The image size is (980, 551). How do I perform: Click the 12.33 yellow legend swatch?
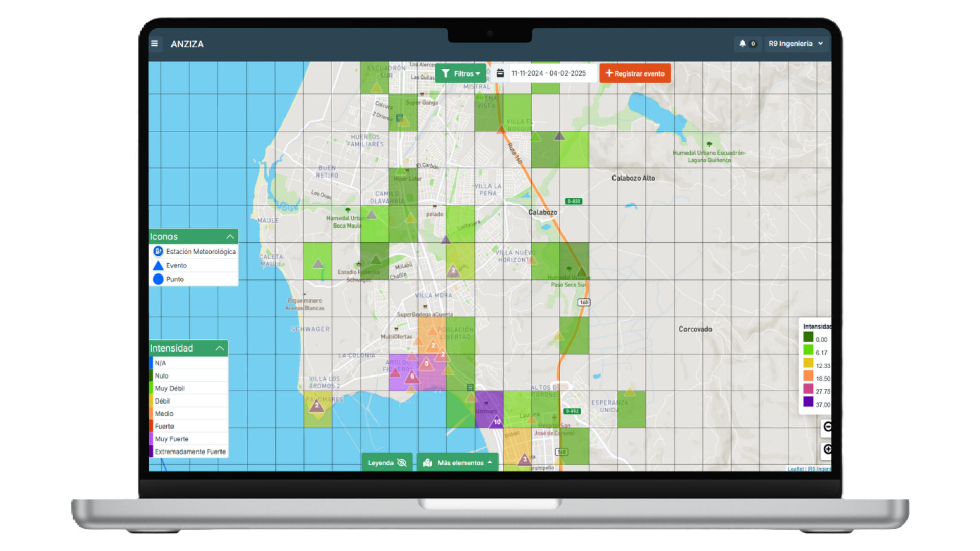(x=808, y=363)
